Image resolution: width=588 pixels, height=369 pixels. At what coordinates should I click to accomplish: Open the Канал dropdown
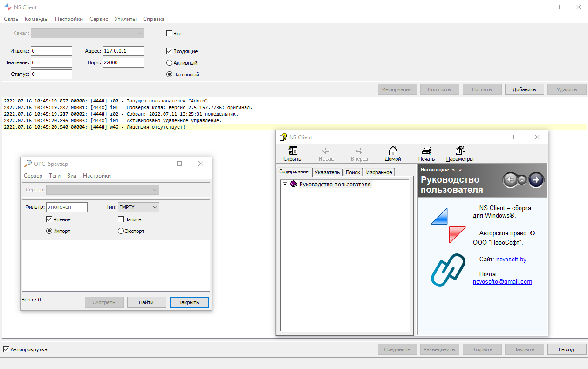pos(87,33)
